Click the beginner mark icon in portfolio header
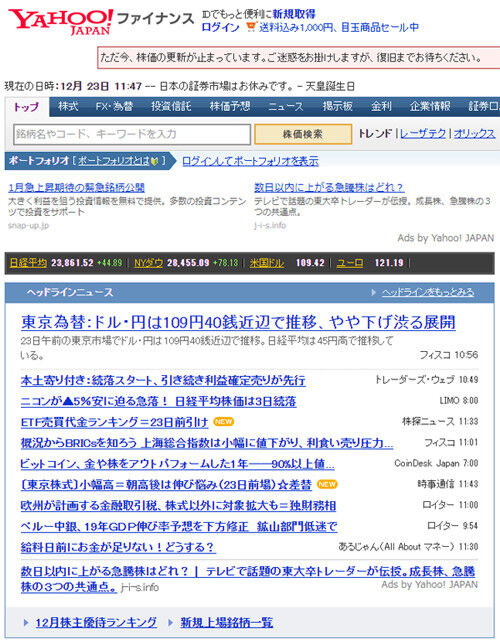Viewport: 500px width, 642px height. (154, 161)
